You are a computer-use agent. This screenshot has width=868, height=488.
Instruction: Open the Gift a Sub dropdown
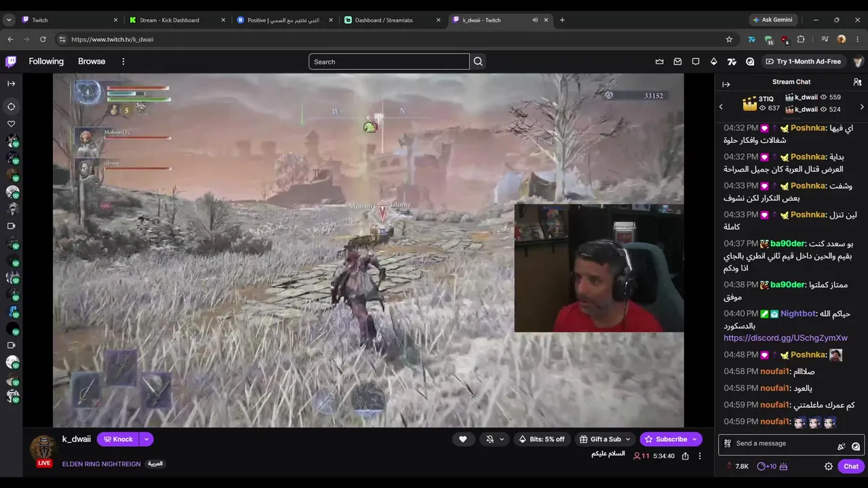pos(606,439)
